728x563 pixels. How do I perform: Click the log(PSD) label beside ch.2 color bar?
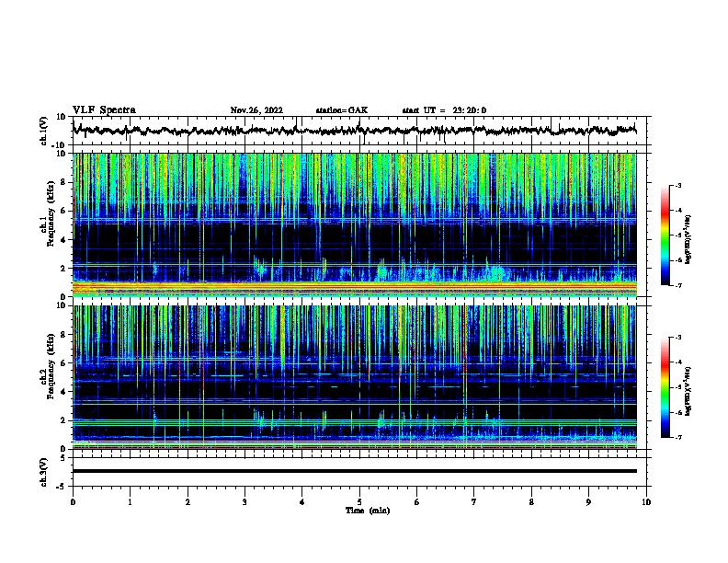688,391
